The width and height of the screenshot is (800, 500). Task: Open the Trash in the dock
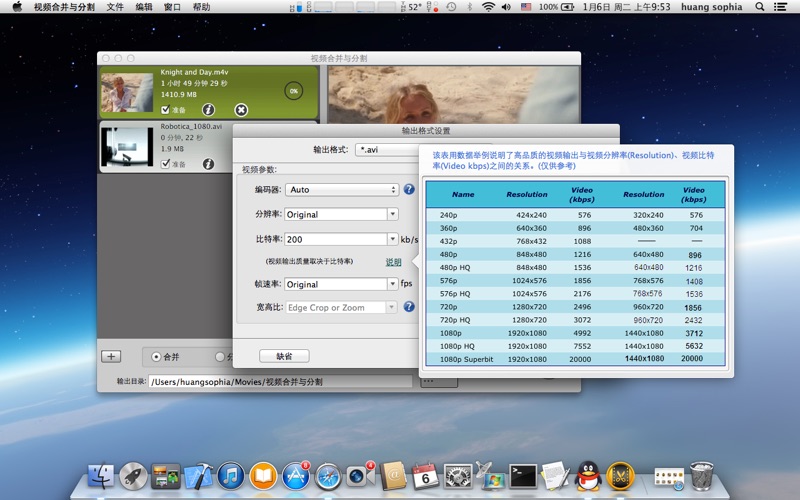click(702, 476)
